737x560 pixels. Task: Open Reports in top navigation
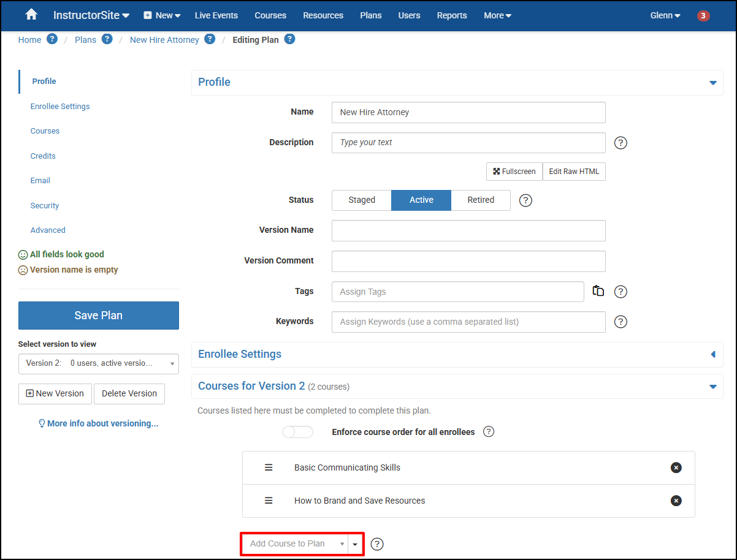(x=452, y=15)
